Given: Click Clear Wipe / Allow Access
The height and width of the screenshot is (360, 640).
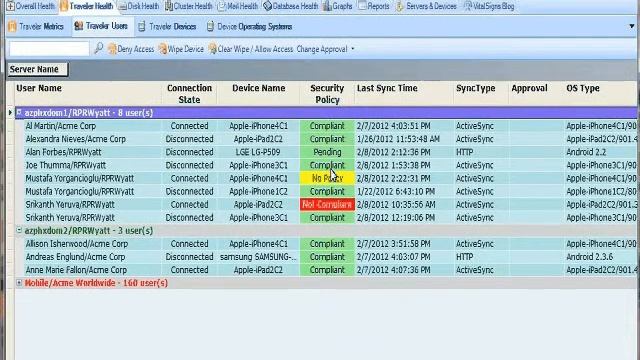Looking at the screenshot, I should (x=251, y=49).
